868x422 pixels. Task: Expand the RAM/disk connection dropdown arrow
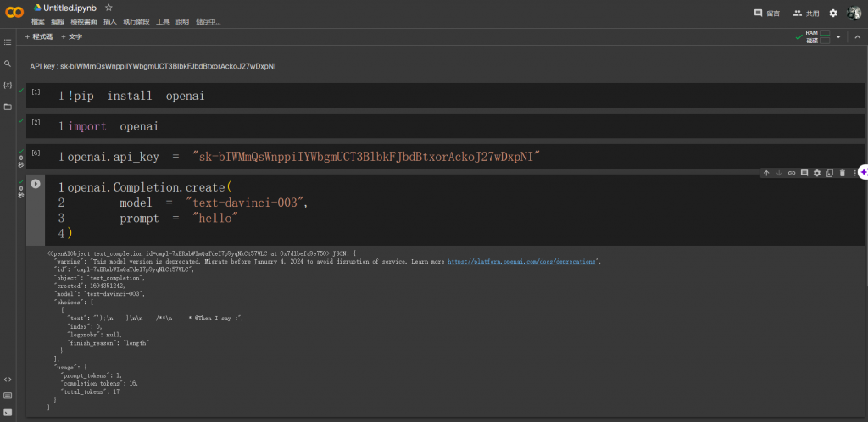[x=838, y=37]
